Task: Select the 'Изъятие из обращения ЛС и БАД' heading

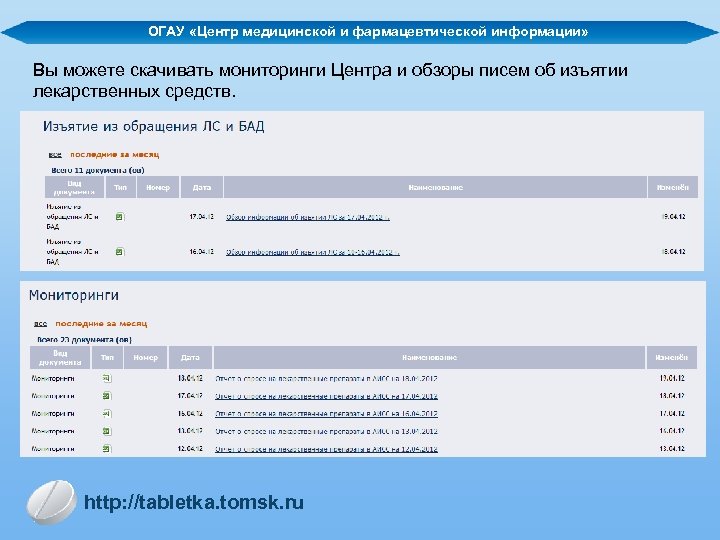Action: click(153, 126)
